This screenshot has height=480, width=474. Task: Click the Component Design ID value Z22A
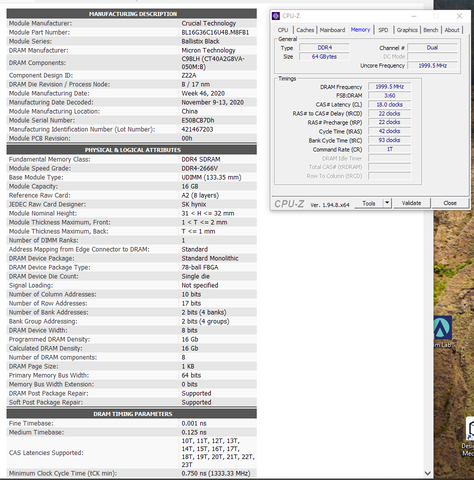coord(189,75)
